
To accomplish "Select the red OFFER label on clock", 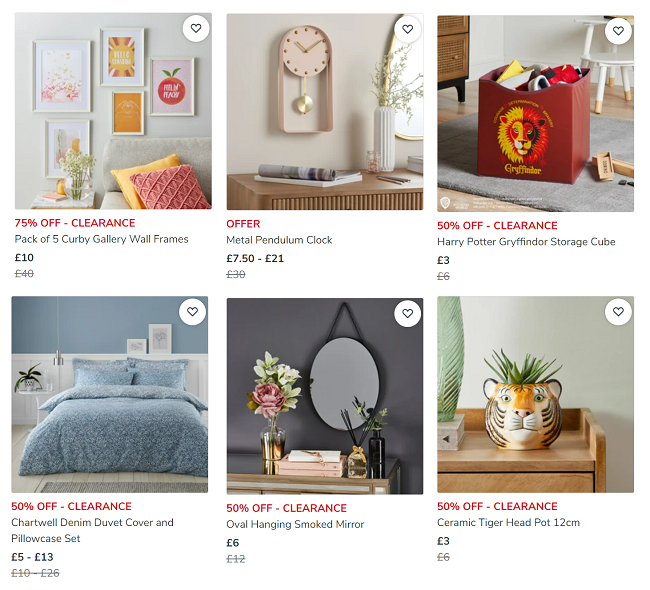I will point(243,224).
